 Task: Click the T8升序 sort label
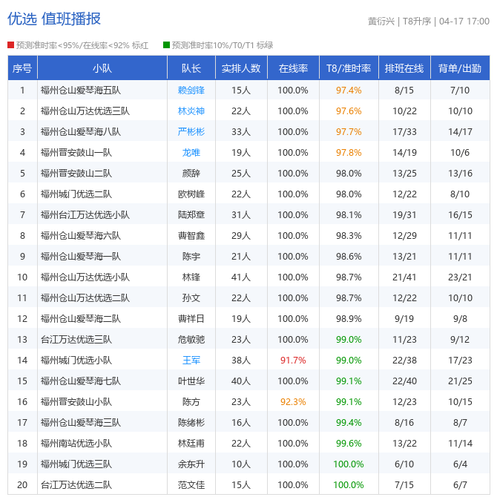click(417, 21)
